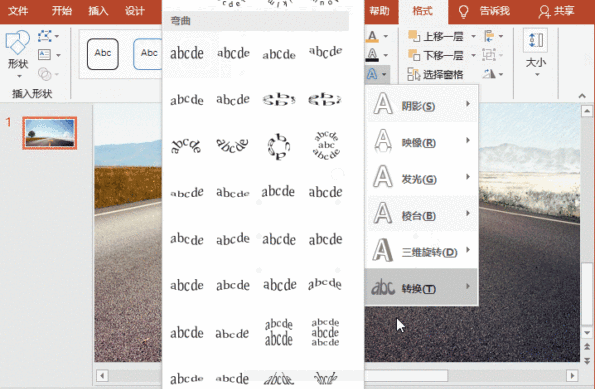Switch to the 设计 tab
This screenshot has width=597, height=389.
tap(135, 11)
